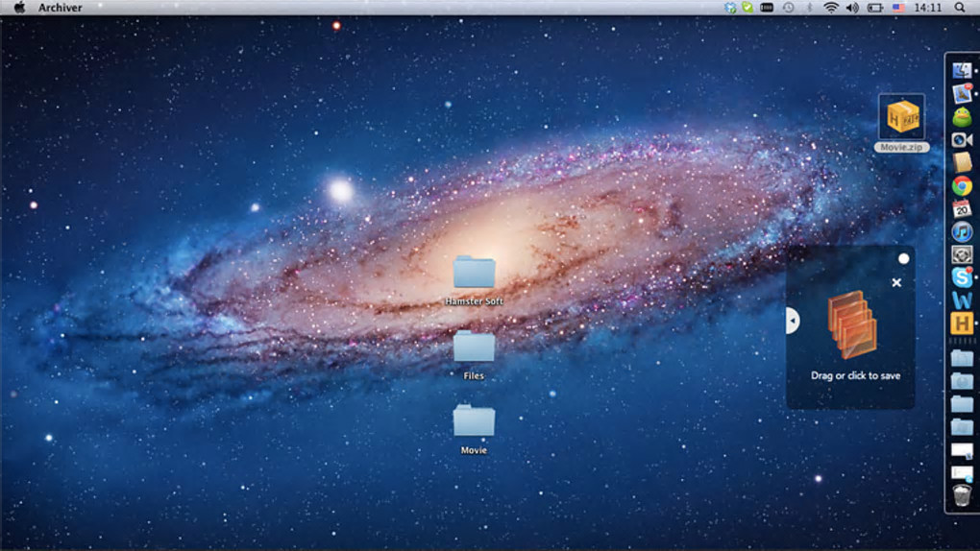Open the Time Machine menu bar icon
The width and height of the screenshot is (980, 551).
pos(789,8)
